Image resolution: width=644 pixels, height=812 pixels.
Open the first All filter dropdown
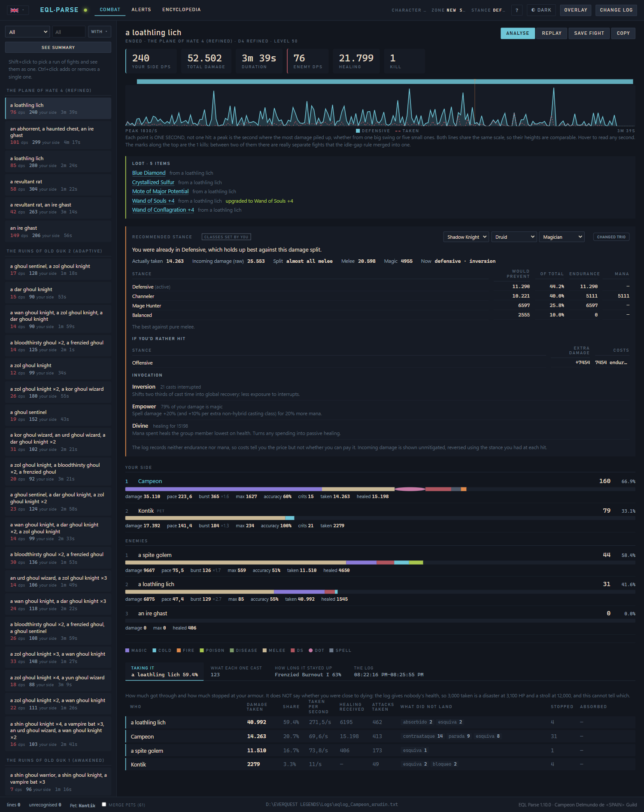point(27,32)
